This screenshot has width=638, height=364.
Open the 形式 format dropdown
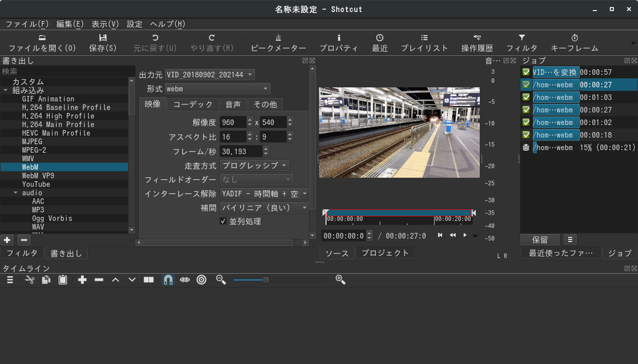(218, 89)
